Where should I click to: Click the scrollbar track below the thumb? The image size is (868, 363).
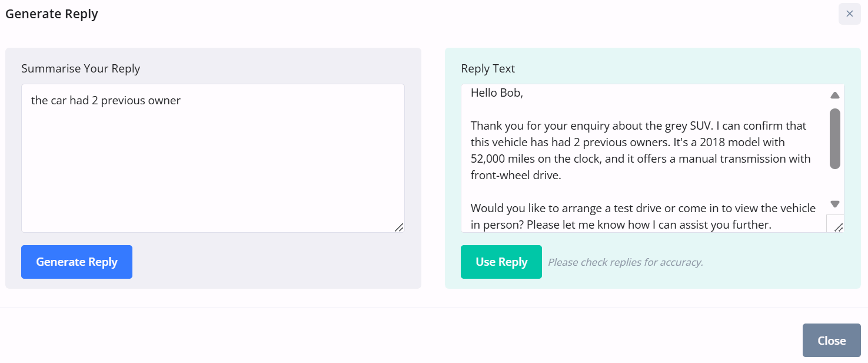(834, 184)
